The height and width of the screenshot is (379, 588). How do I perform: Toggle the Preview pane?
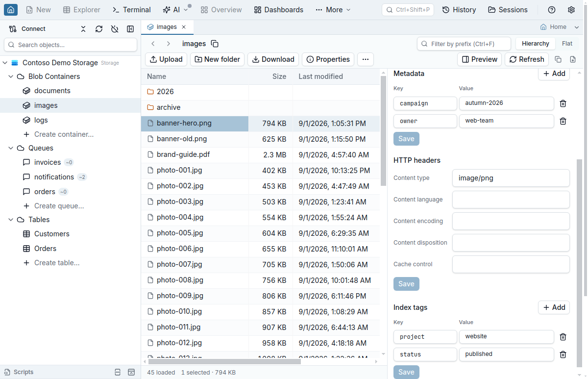[479, 59]
